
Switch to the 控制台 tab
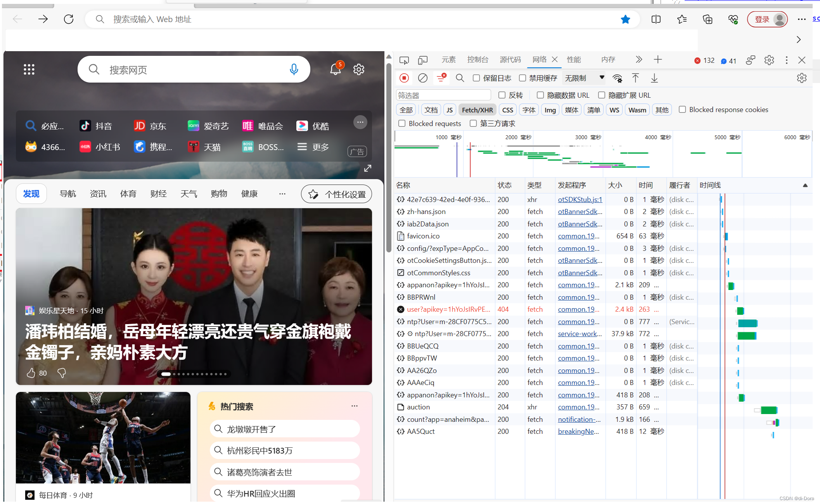click(477, 60)
